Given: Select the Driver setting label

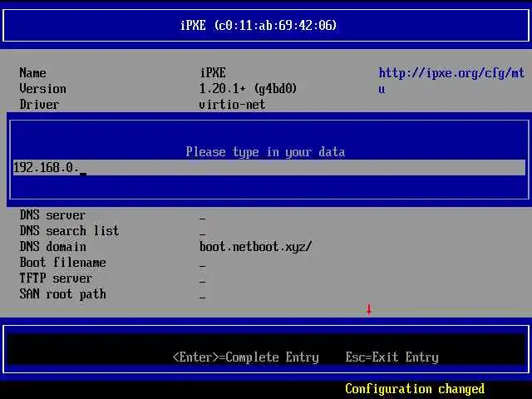Looking at the screenshot, I should (x=39, y=105).
